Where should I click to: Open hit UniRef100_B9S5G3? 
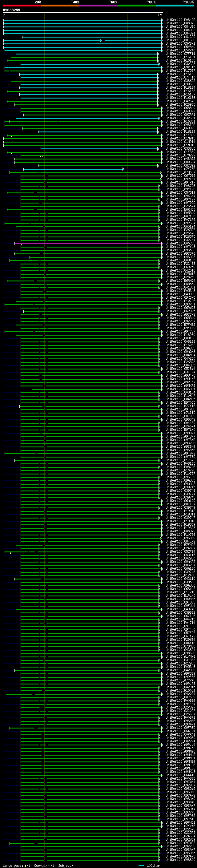click(x=180, y=250)
